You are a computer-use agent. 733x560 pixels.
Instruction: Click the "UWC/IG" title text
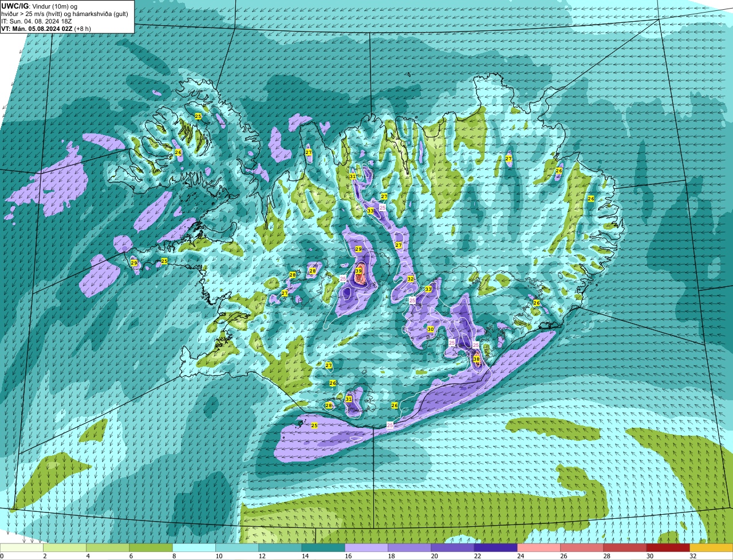[x=14, y=6]
